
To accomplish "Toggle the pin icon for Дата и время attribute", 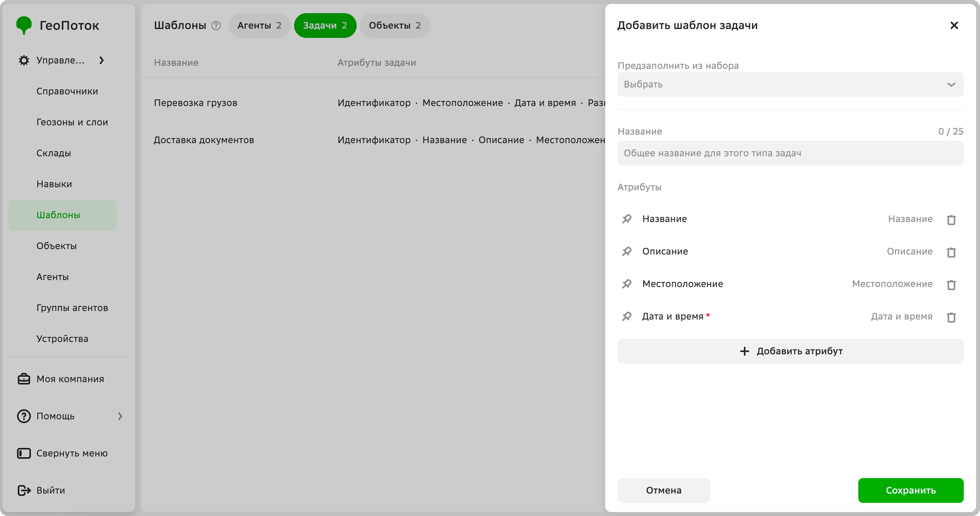I will click(x=627, y=316).
